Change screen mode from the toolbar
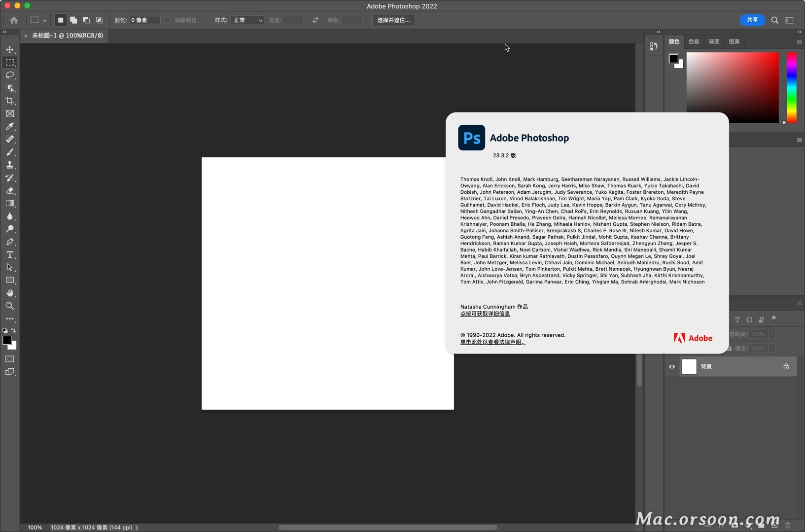The height and width of the screenshot is (532, 805). [x=10, y=372]
